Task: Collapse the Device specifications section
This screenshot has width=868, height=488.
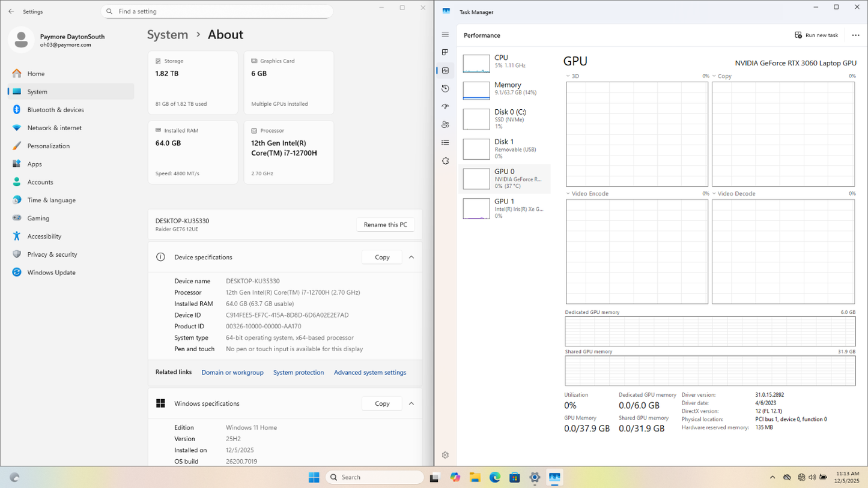Action: tap(411, 257)
